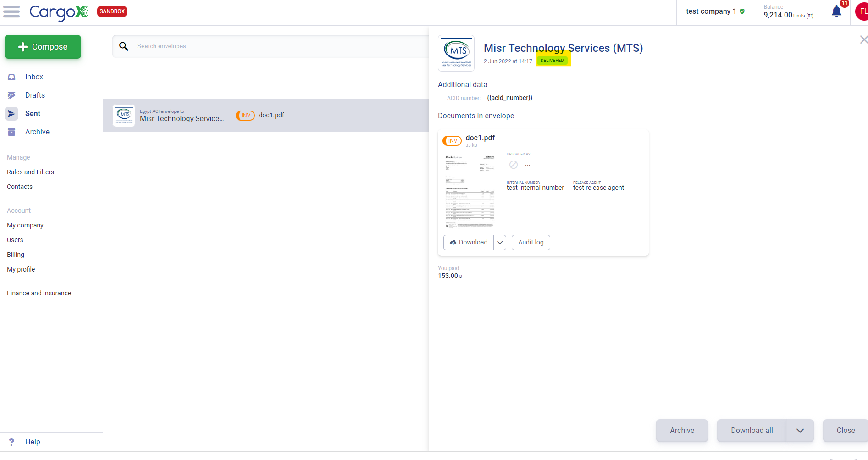Viewport: 868px width, 460px height.
Task: Select Archive in the sidebar
Action: [x=37, y=132]
